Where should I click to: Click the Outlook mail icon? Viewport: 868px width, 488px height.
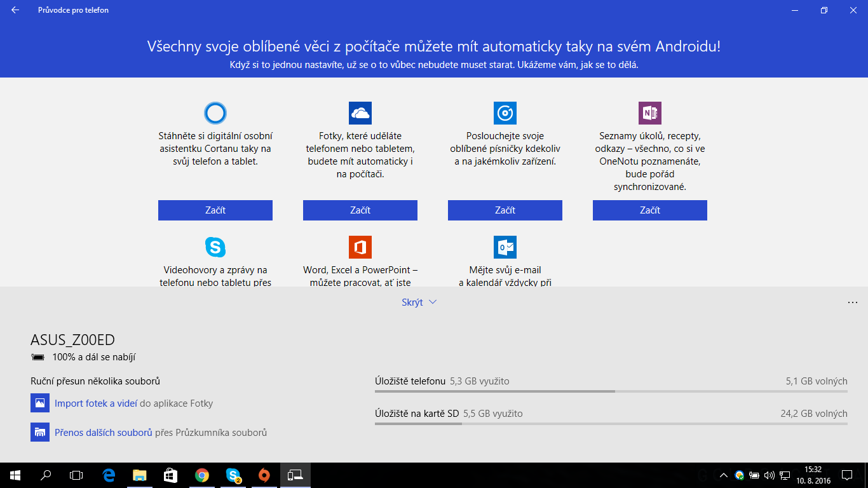click(505, 247)
